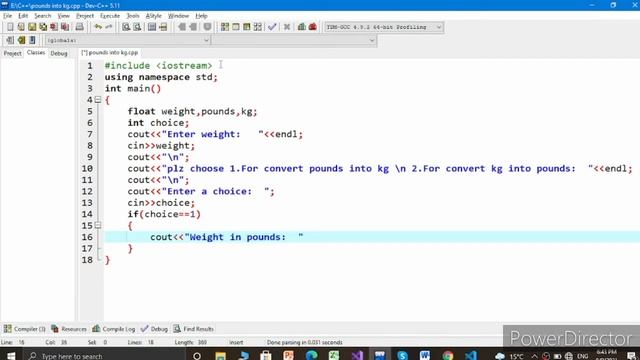
Task: Click the Open file toolbar icon
Action: tap(21, 27)
